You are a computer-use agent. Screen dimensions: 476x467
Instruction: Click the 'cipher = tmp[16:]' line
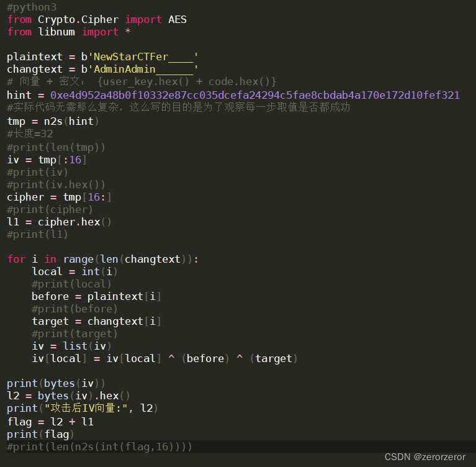point(59,197)
